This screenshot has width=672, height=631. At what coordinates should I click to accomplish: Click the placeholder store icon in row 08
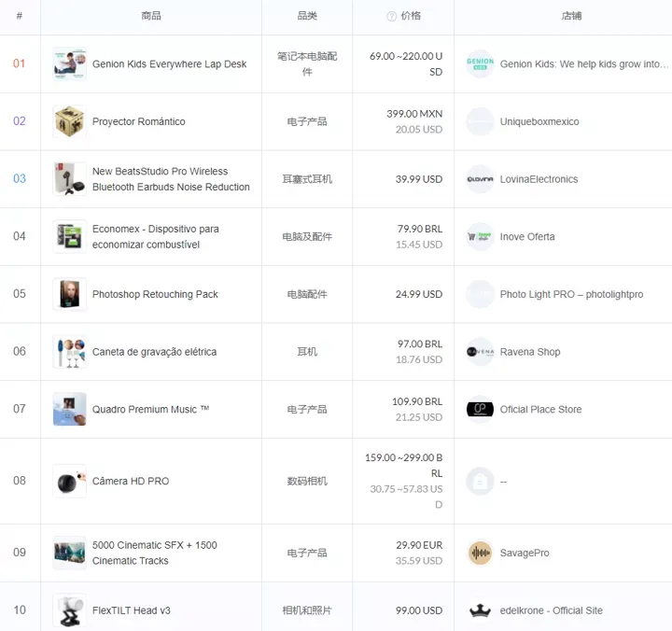[480, 482]
